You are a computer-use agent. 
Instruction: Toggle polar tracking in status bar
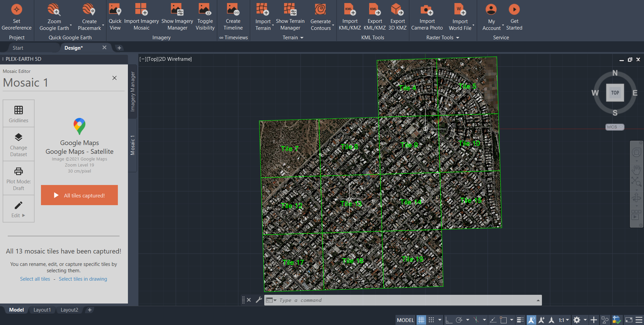point(459,320)
